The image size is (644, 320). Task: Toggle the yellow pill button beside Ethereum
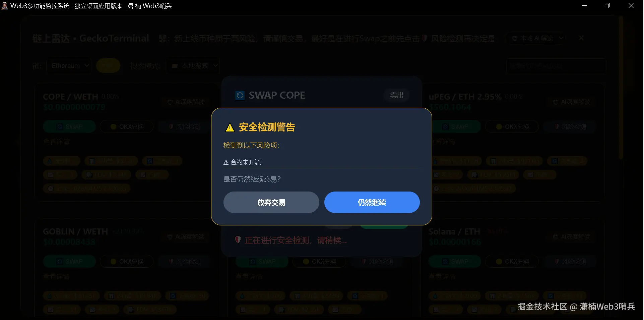pos(108,66)
